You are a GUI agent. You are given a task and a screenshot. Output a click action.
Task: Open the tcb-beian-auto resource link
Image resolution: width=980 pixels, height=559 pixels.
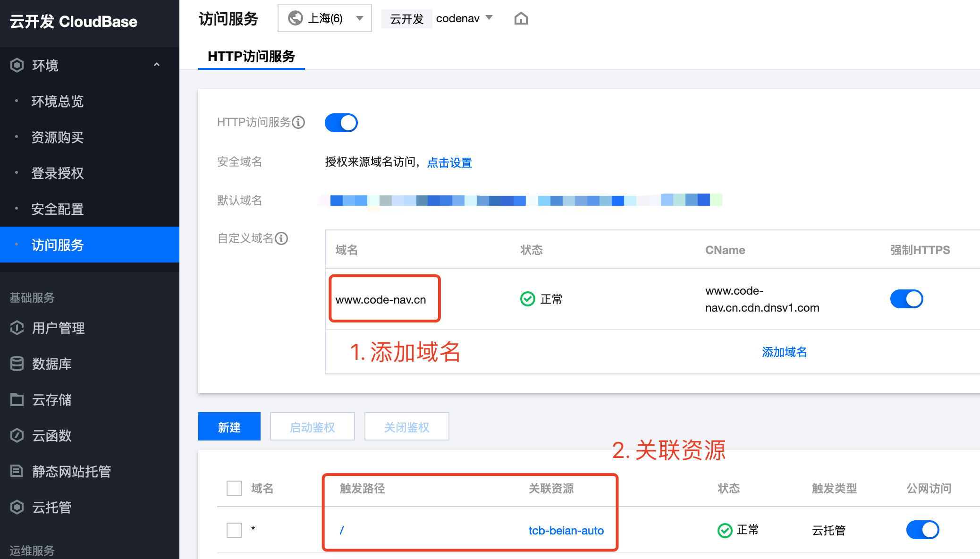(x=566, y=530)
